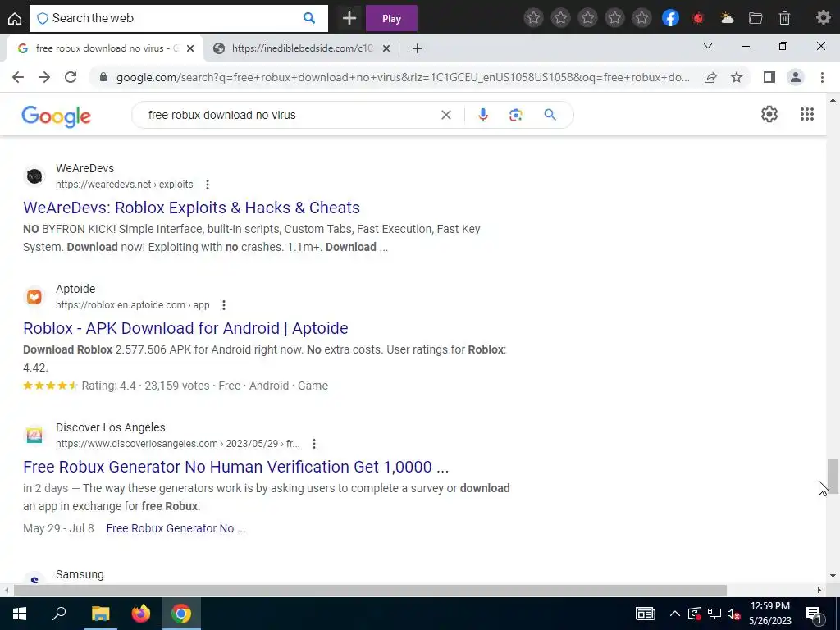Close the inediblebedside.com tab

pyautogui.click(x=386, y=48)
